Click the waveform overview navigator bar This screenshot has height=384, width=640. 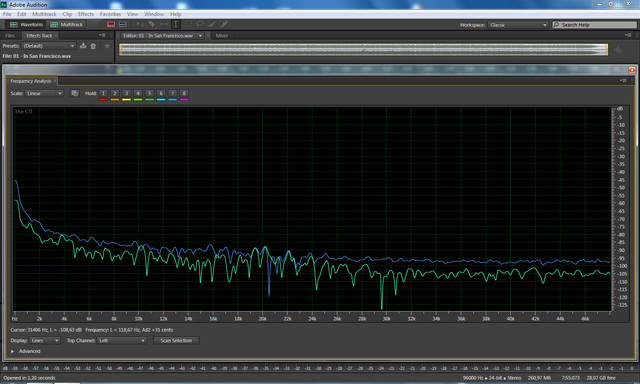point(363,49)
